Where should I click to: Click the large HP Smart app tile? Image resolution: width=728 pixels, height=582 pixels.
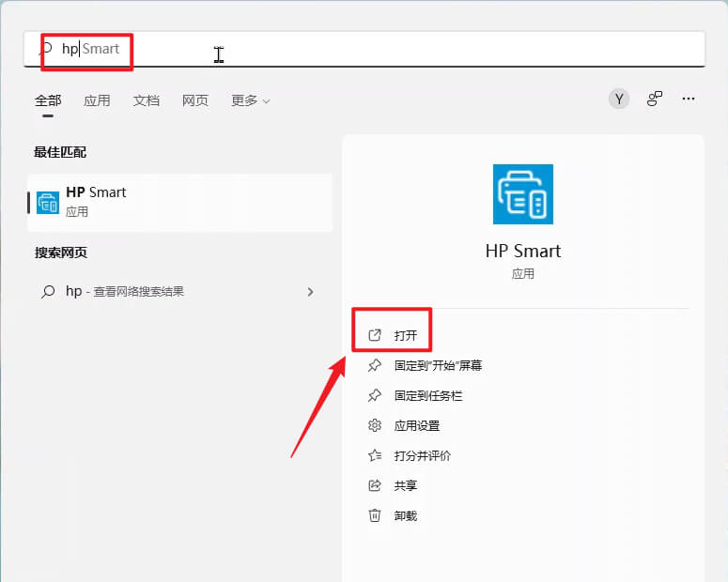click(x=523, y=194)
